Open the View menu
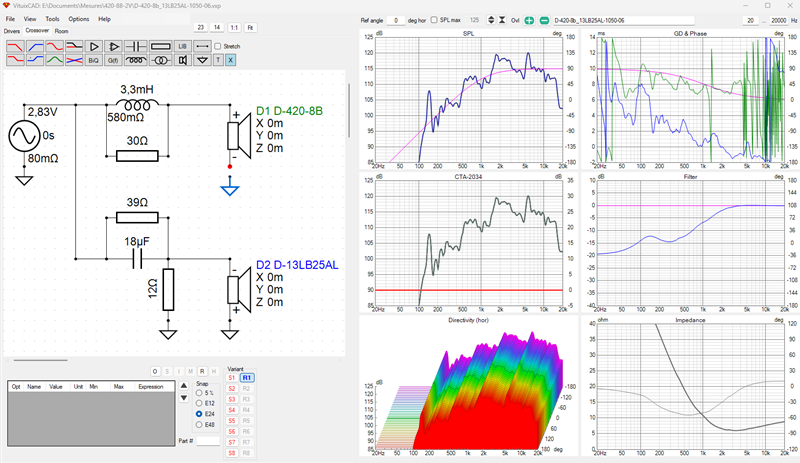Viewport: 800px width, 463px height. coord(30,19)
